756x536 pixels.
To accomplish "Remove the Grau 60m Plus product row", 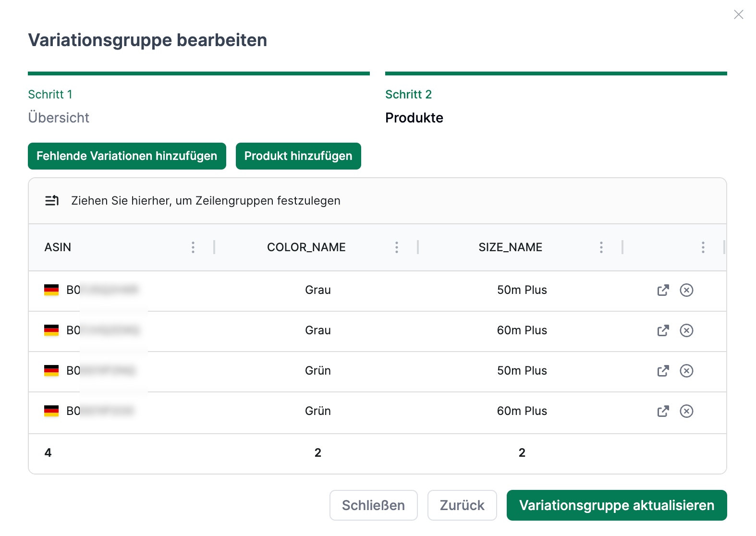I will 686,330.
